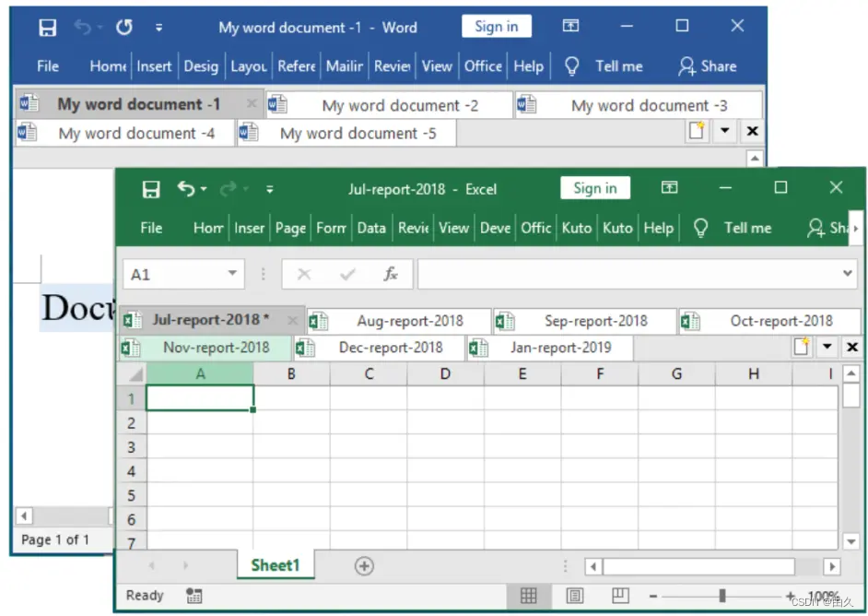868x616 pixels.
Task: Select row 4 header
Action: [x=132, y=471]
